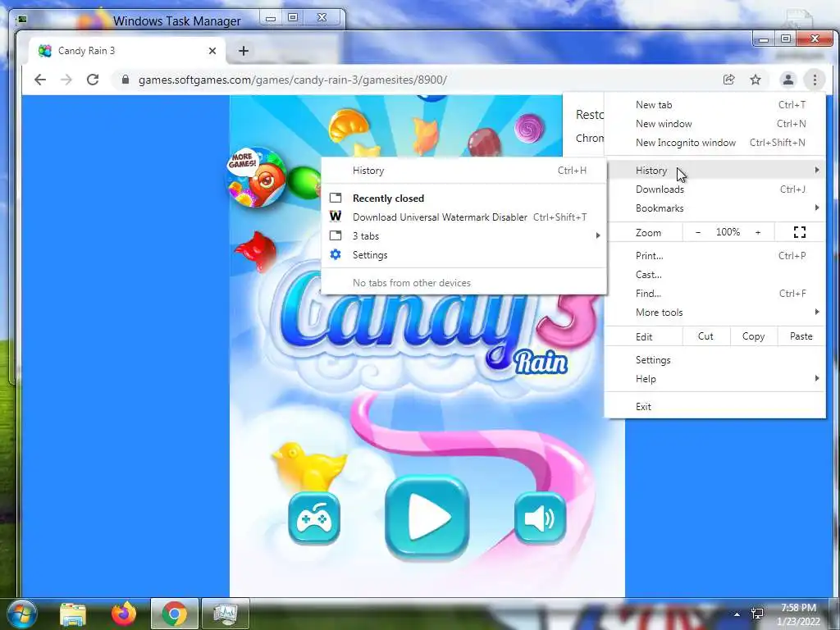Click the game's big Play button
The width and height of the screenshot is (840, 630).
(x=427, y=518)
